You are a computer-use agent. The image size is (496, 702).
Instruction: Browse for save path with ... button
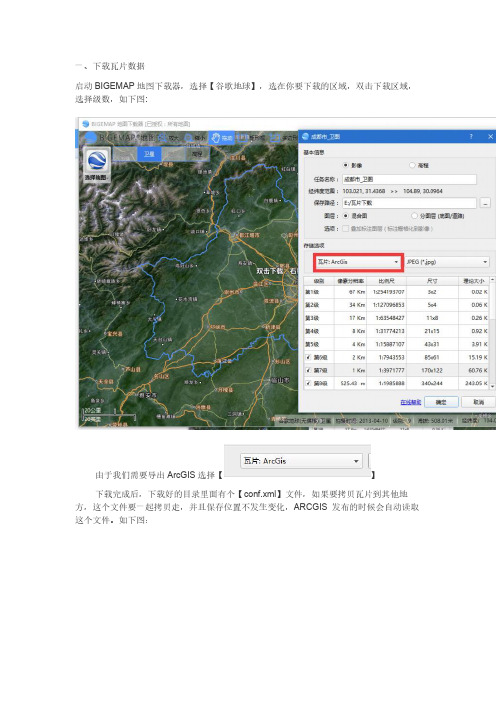click(485, 203)
